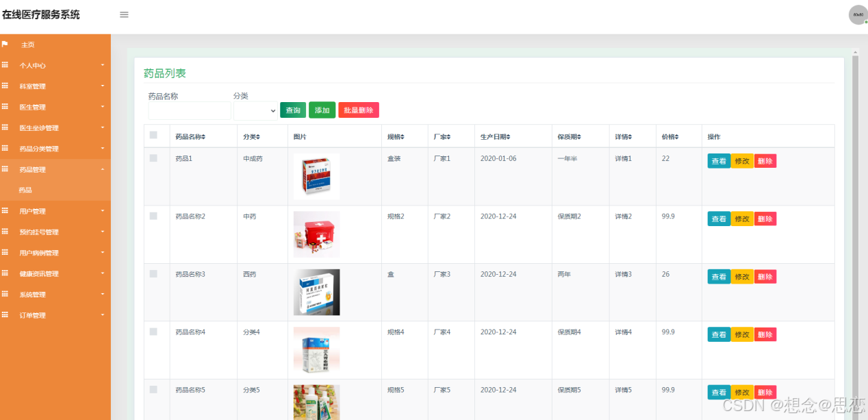The height and width of the screenshot is (420, 868).
Task: Open 药品名称3 product image
Action: (x=316, y=292)
